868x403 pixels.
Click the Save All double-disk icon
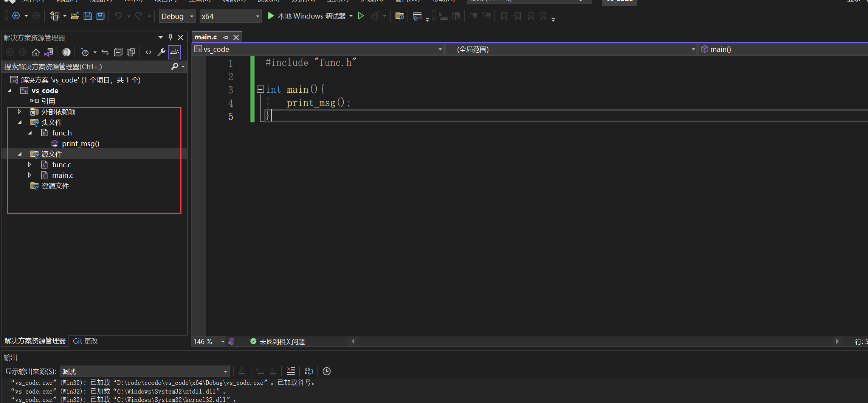coord(100,16)
